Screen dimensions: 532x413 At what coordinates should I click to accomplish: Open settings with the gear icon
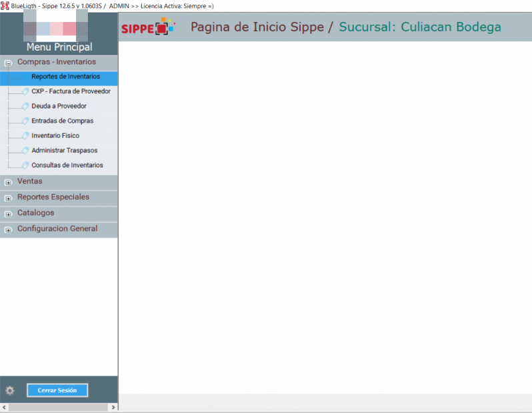[x=10, y=390]
